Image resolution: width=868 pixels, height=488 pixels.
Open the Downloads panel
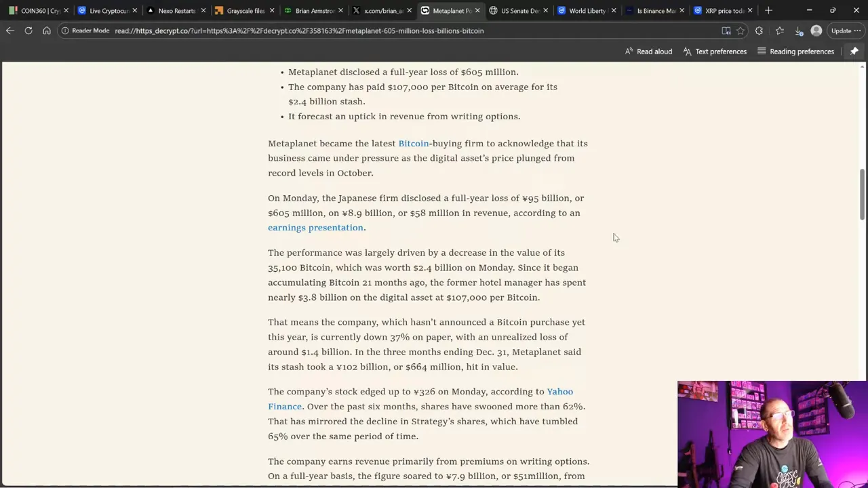799,30
